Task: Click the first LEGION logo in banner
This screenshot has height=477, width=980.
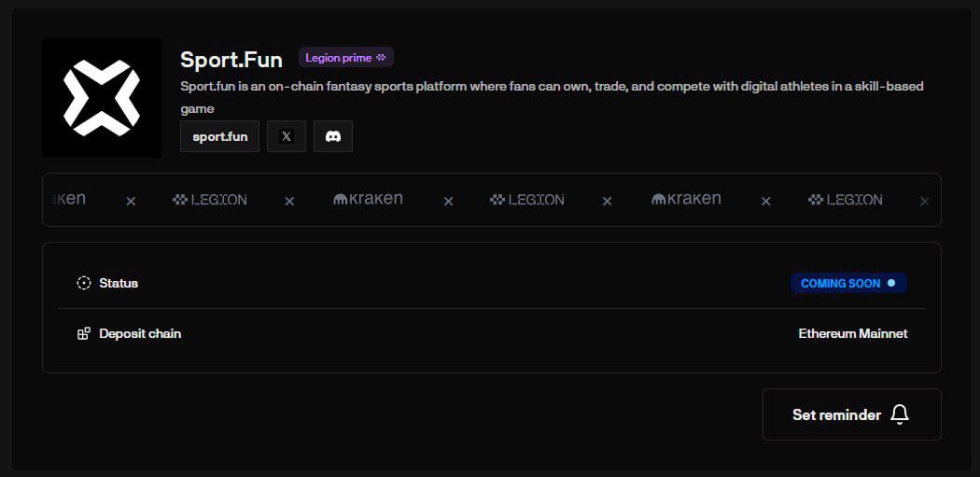Action: (210, 200)
